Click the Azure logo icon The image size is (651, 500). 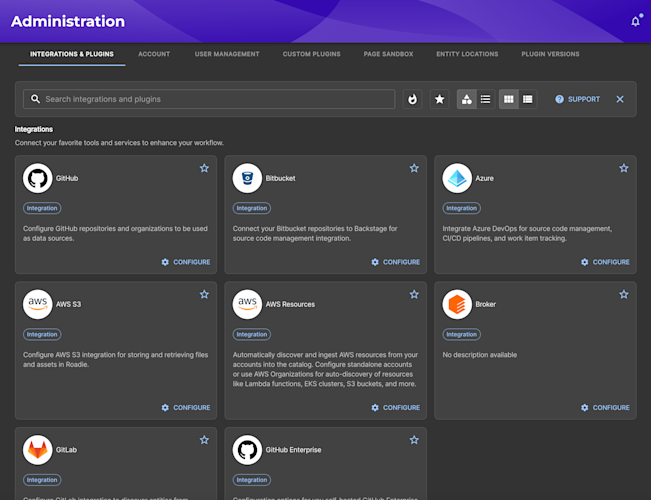click(x=457, y=178)
